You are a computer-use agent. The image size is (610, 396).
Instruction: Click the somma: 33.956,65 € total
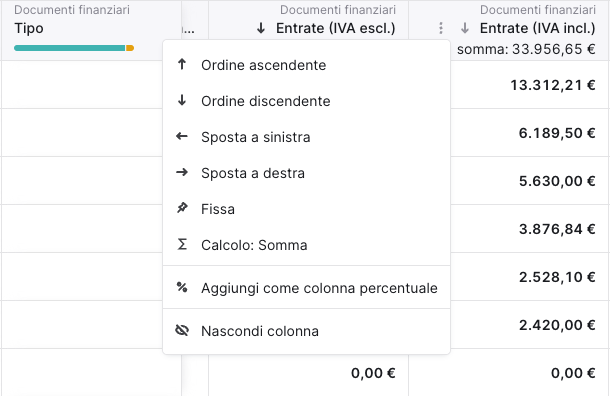tap(526, 49)
